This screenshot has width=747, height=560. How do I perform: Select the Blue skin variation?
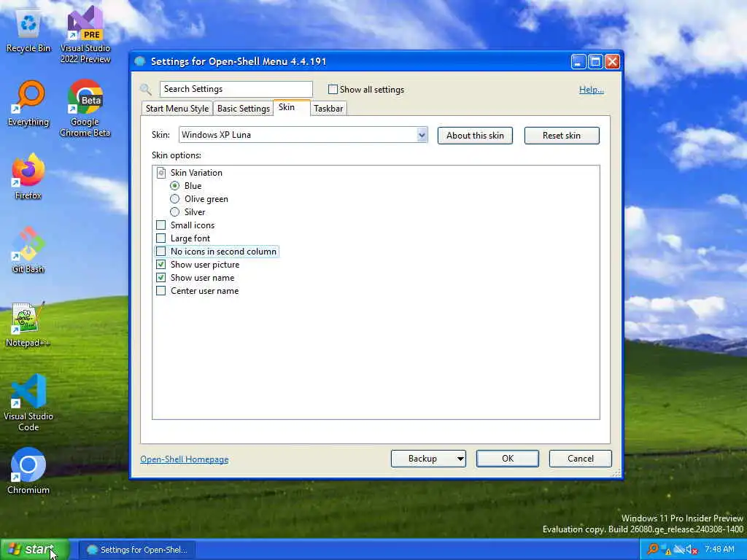coord(175,186)
